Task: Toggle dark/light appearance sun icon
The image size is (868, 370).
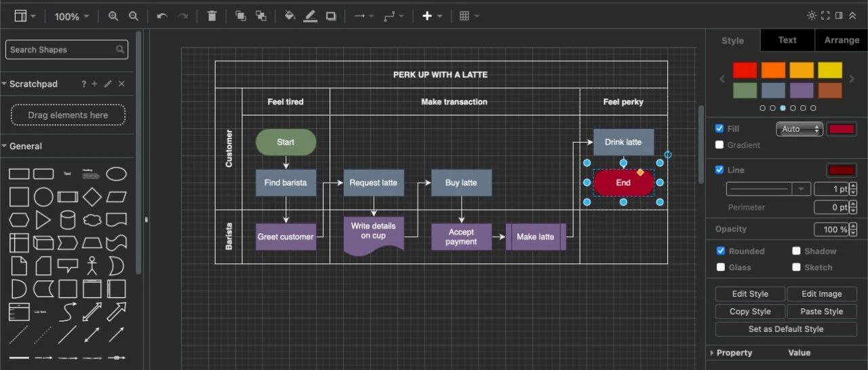Action: click(x=812, y=16)
